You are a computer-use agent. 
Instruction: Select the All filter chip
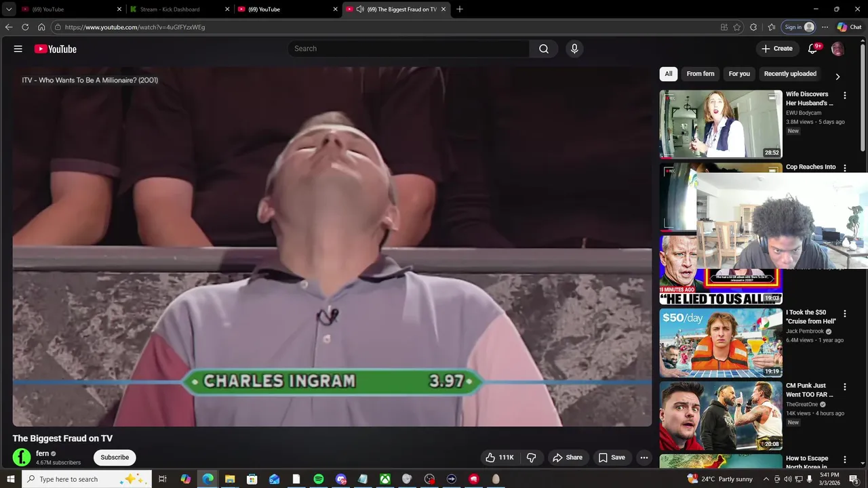click(x=669, y=74)
